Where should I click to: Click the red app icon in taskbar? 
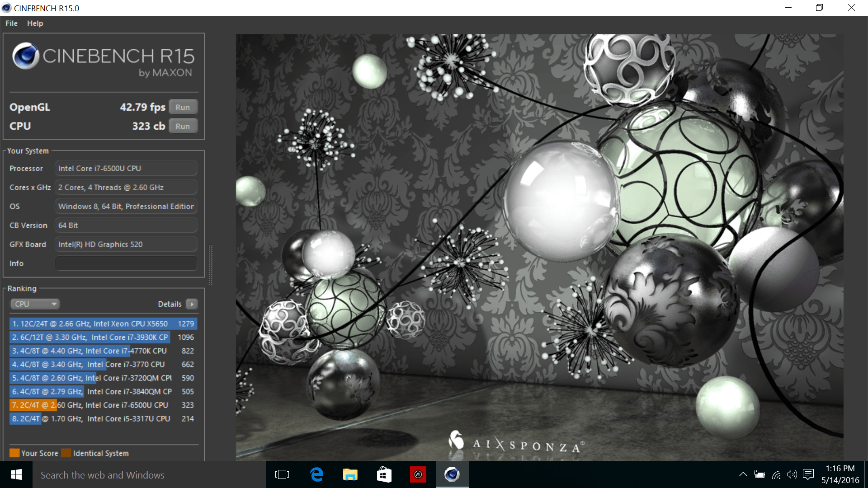pos(418,474)
